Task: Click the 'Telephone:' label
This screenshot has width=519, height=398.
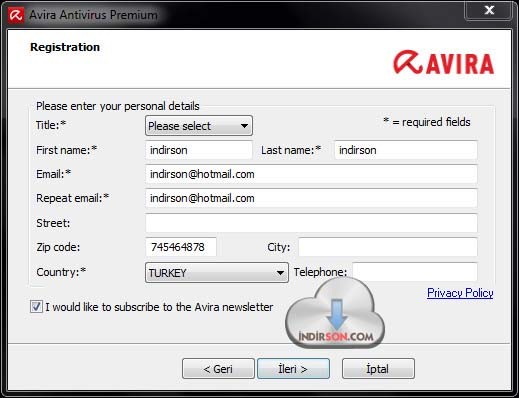Action: 320,272
